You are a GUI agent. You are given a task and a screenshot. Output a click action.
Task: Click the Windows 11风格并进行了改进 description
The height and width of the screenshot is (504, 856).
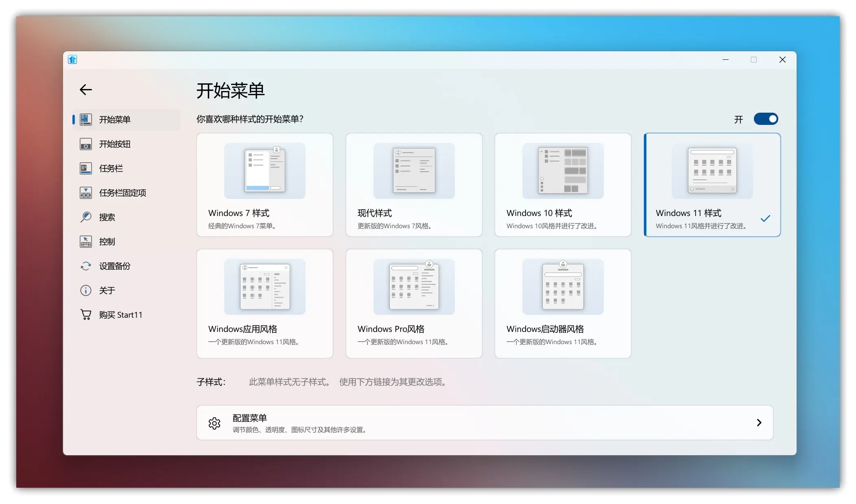pyautogui.click(x=701, y=226)
